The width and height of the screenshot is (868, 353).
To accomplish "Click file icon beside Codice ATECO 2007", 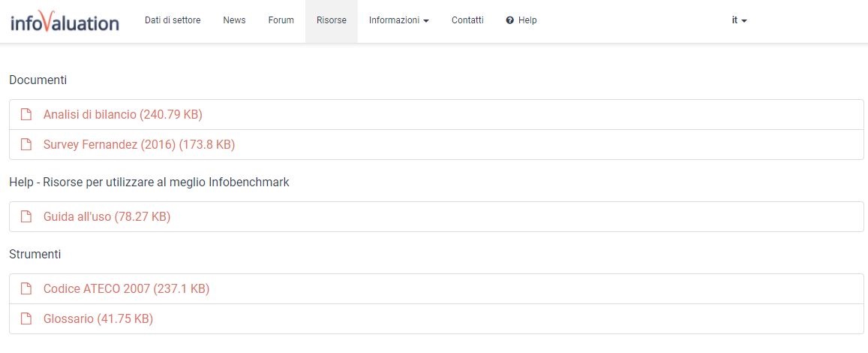I will [x=26, y=288].
